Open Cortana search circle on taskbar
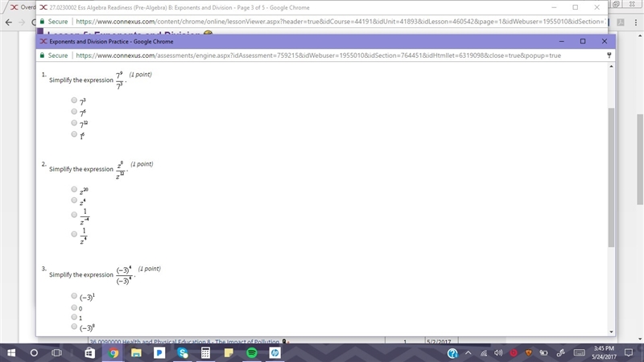The image size is (644, 362). pyautogui.click(x=34, y=353)
